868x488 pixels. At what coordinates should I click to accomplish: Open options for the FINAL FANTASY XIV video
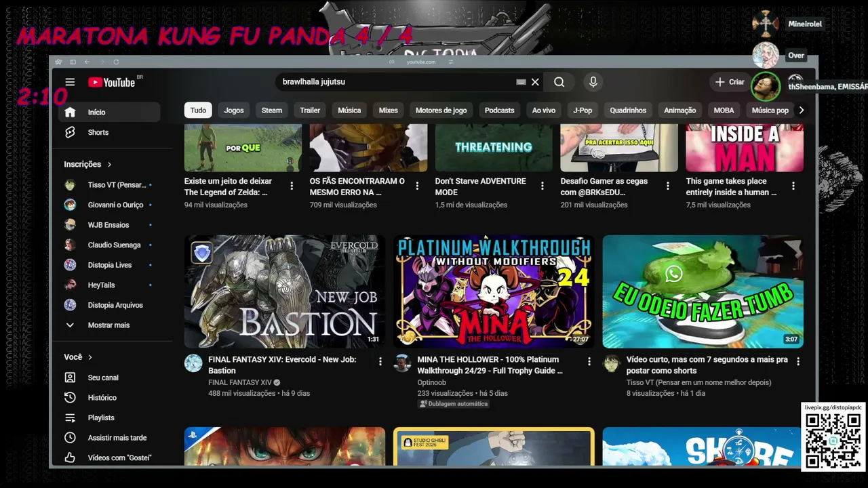coord(380,361)
